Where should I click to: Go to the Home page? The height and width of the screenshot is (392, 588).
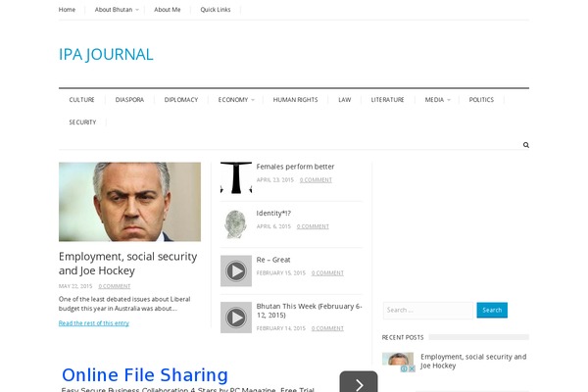[x=67, y=10]
